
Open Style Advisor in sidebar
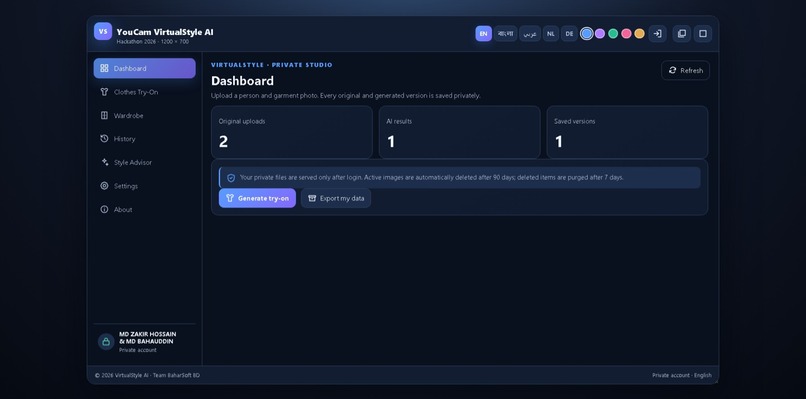[x=144, y=162]
